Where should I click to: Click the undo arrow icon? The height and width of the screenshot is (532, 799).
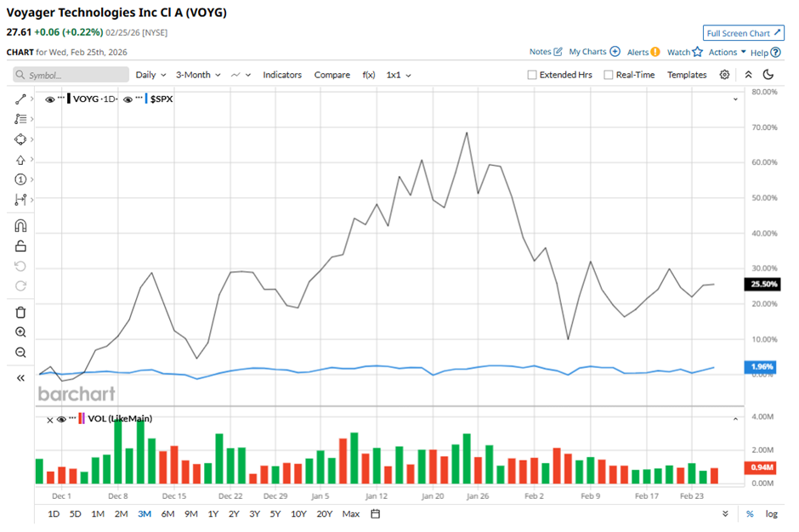tap(20, 267)
